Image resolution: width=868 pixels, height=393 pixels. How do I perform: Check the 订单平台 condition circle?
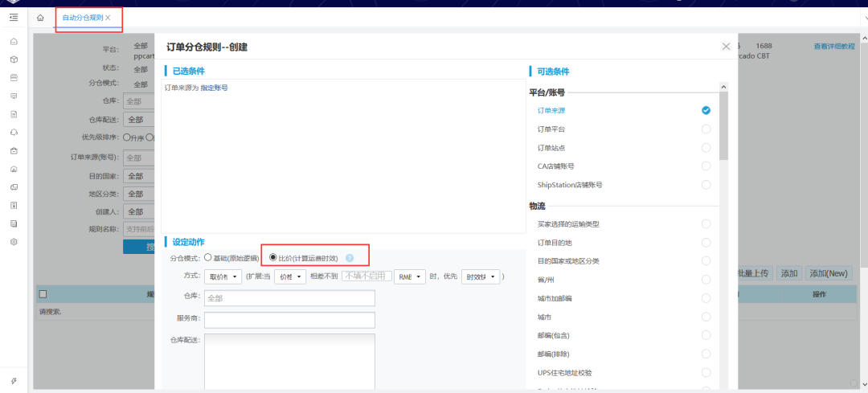point(706,129)
